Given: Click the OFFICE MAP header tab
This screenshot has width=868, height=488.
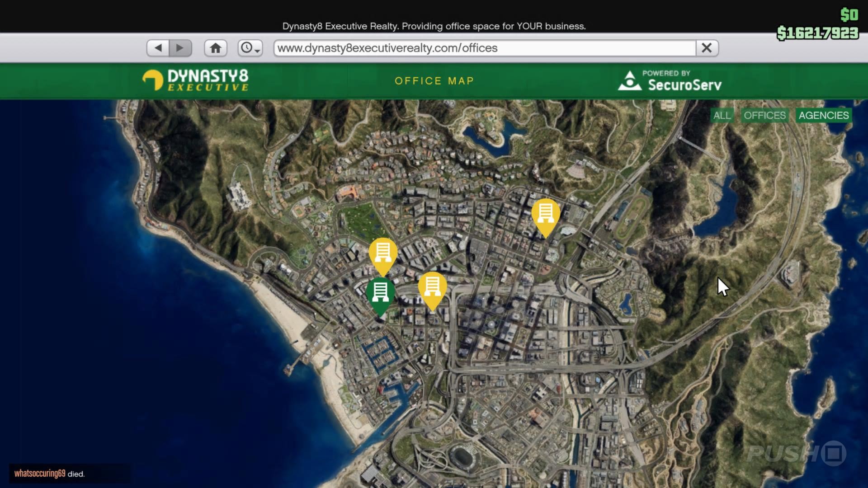Looking at the screenshot, I should coord(434,80).
